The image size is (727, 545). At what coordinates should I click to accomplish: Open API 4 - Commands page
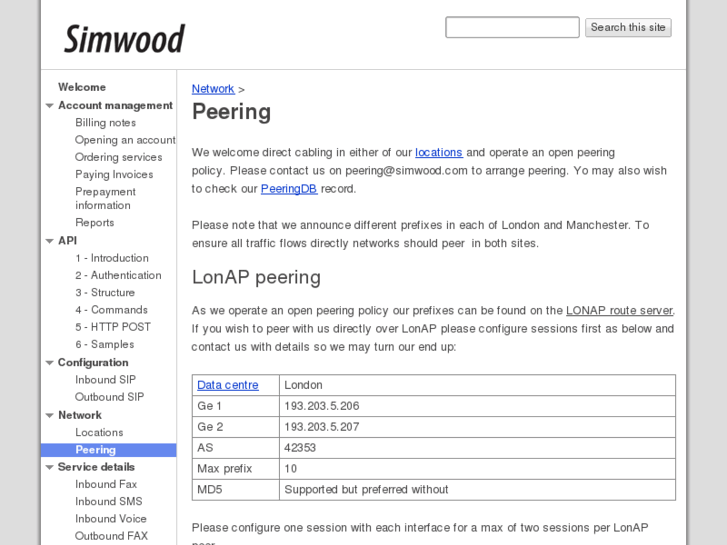point(111,310)
